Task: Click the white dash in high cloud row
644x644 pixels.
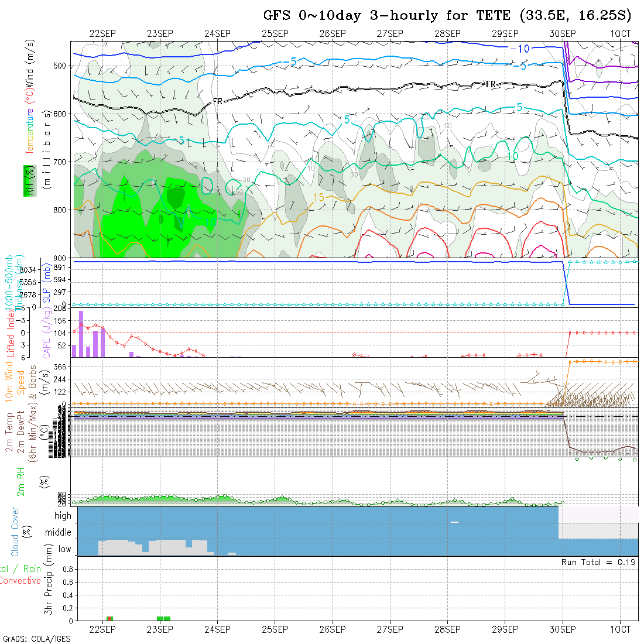Action: 454,522
